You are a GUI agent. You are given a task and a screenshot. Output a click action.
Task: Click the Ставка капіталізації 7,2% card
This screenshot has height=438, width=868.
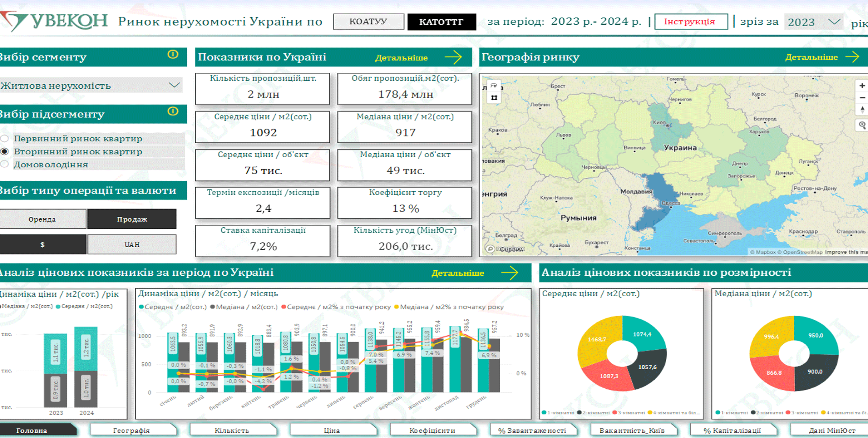(x=263, y=241)
